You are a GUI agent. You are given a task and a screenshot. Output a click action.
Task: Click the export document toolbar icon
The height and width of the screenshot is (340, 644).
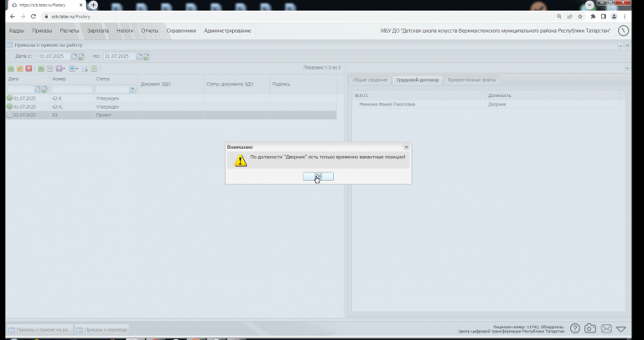click(85, 69)
